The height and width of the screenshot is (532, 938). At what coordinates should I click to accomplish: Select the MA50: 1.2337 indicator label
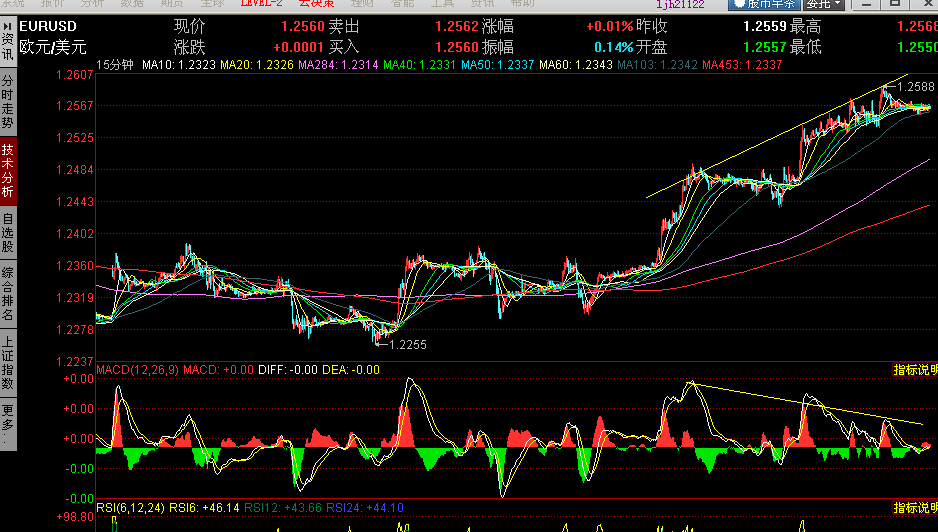pyautogui.click(x=497, y=65)
